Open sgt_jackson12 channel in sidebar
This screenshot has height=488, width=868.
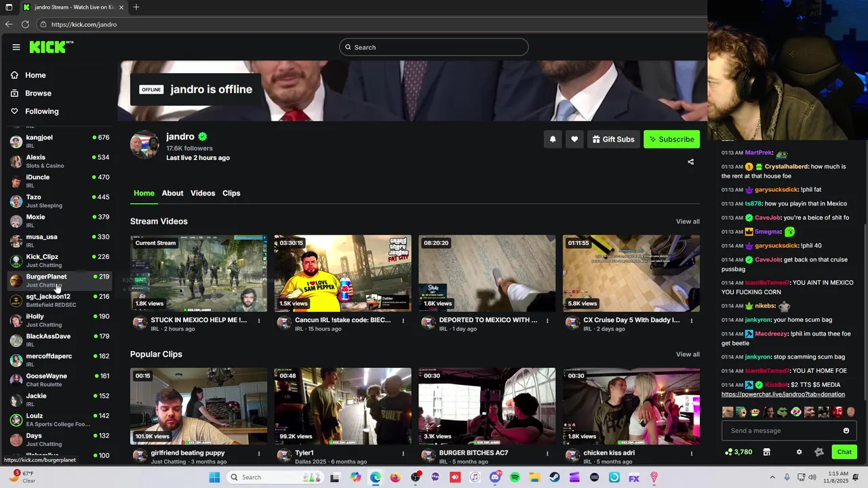pyautogui.click(x=59, y=300)
